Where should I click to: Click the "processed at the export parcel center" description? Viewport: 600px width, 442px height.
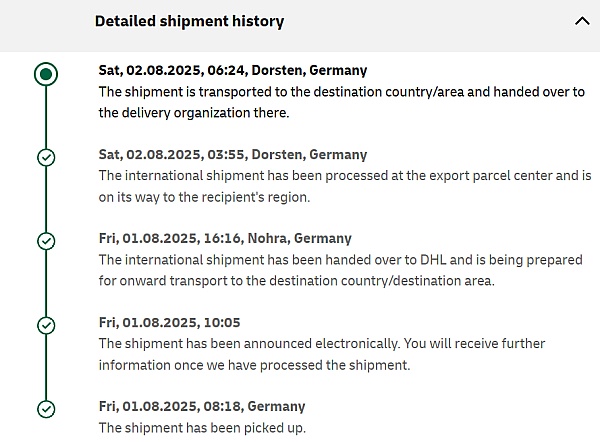[345, 186]
